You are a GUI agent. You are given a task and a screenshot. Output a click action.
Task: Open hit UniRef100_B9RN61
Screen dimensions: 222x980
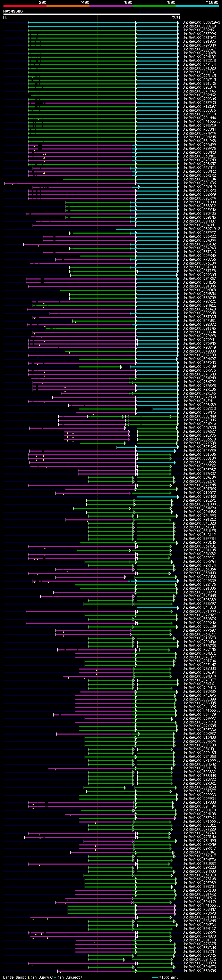(199, 30)
